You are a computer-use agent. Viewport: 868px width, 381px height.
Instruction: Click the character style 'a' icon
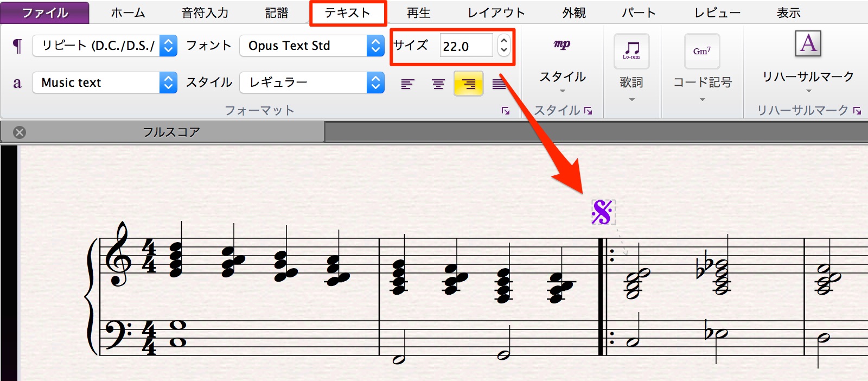(17, 82)
